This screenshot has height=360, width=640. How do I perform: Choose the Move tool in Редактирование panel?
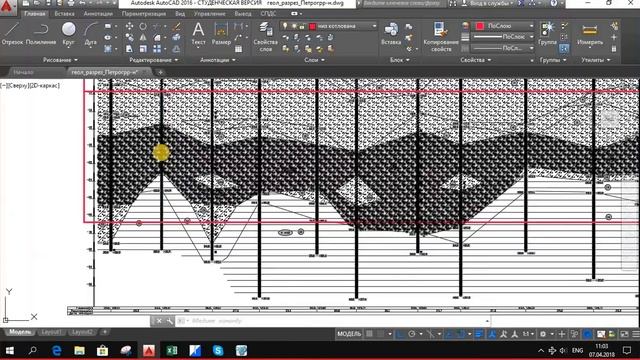point(129,26)
